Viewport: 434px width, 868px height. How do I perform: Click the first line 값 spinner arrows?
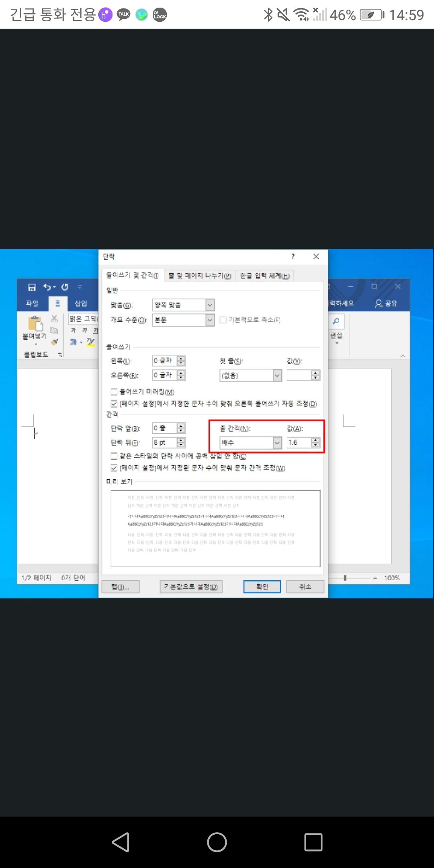pos(315,375)
